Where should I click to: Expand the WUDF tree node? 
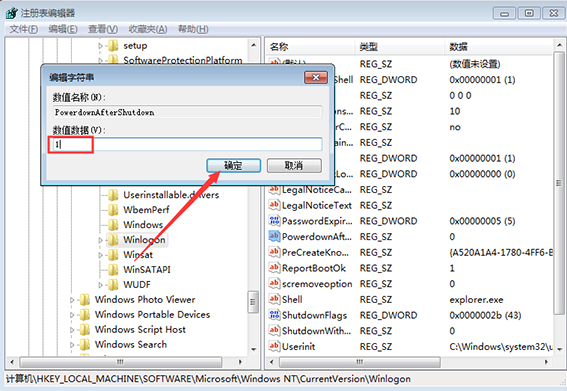(101, 285)
